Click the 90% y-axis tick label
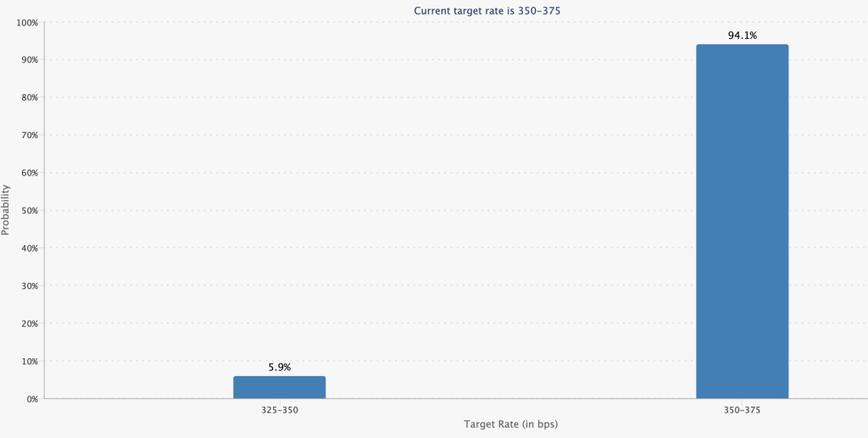 point(29,60)
